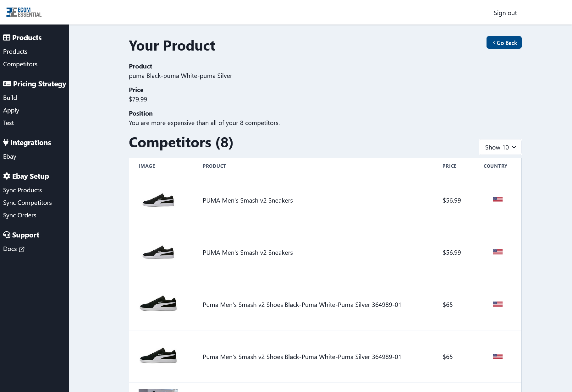Navigate to Sync Orders in sidebar
This screenshot has height=392, width=572.
point(19,215)
